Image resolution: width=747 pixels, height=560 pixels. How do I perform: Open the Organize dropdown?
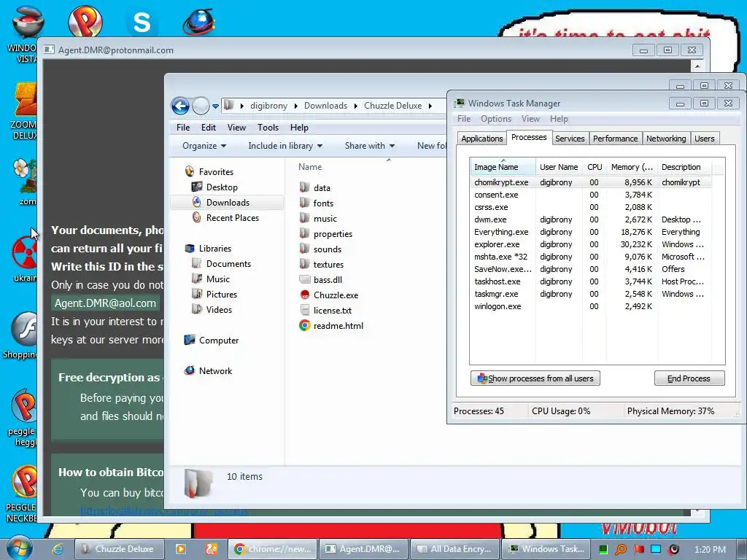pos(204,146)
